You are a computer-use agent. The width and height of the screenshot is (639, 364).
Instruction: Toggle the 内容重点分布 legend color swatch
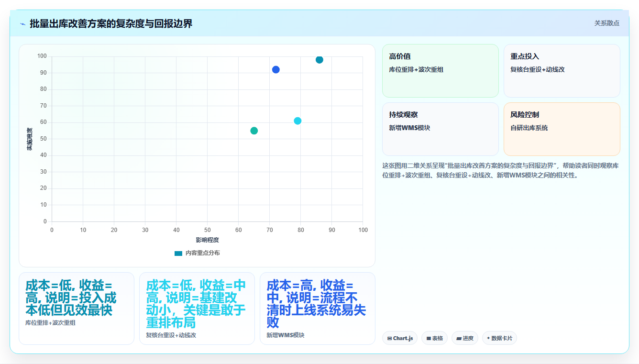coord(178,253)
